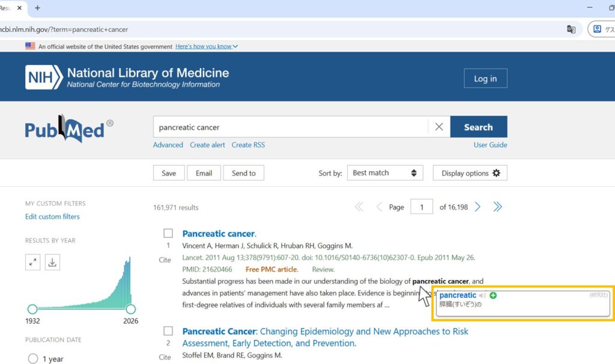
Task: Expand Here's how you know
Action: point(207,46)
